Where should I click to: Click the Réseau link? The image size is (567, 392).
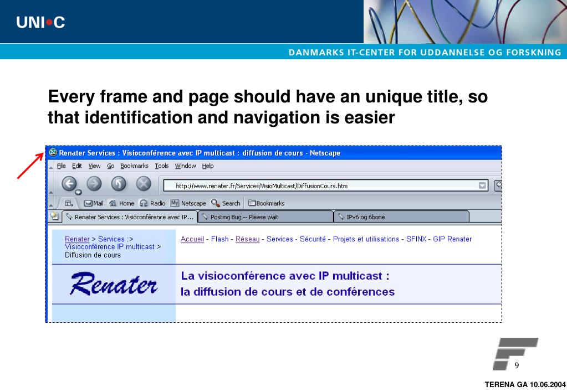[247, 239]
